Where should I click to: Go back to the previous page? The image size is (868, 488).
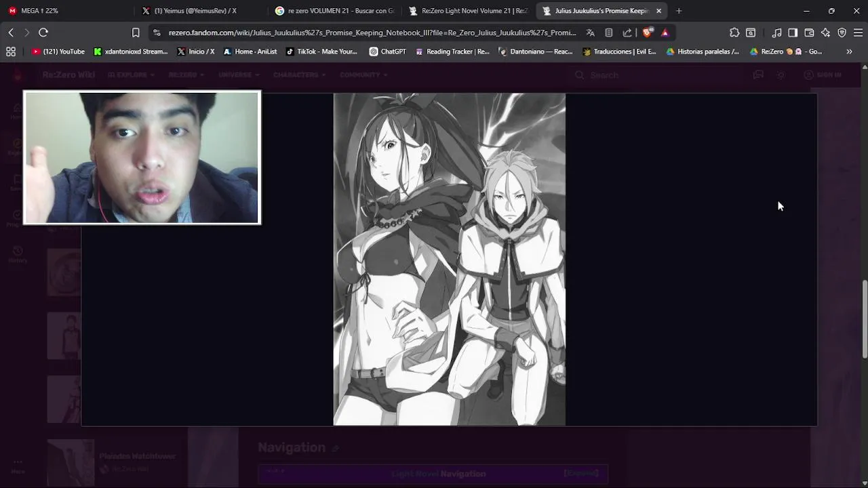pos(11,33)
